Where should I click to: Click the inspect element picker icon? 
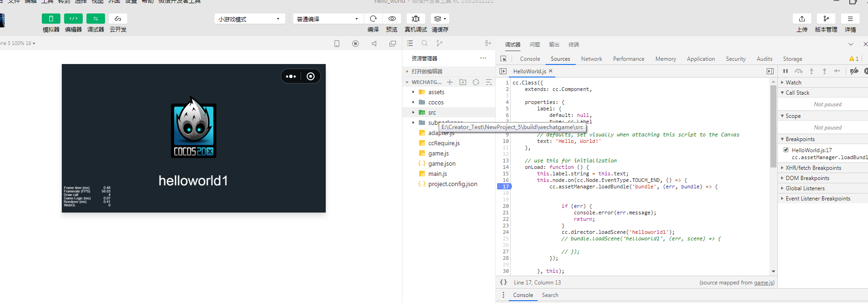pyautogui.click(x=503, y=59)
